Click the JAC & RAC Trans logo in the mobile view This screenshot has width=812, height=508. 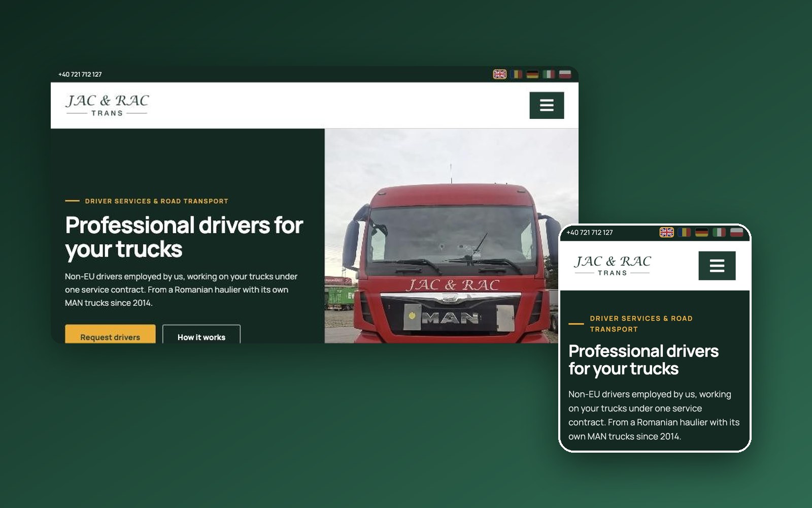pyautogui.click(x=613, y=265)
